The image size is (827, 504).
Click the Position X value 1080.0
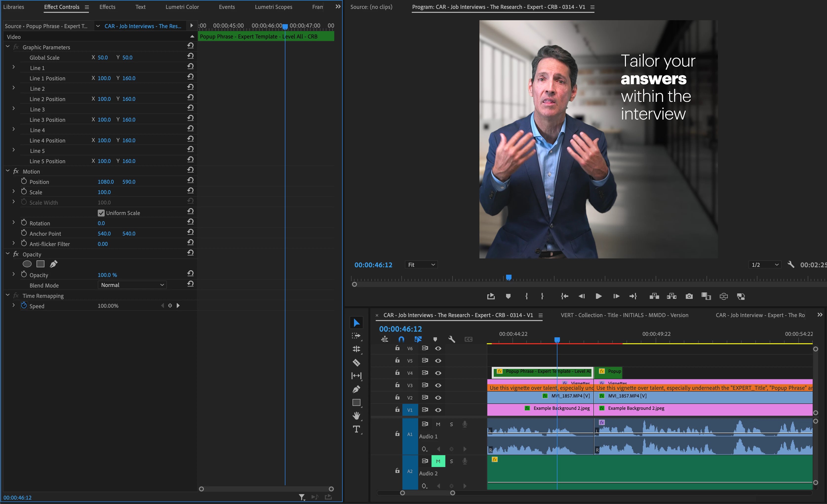tap(105, 182)
